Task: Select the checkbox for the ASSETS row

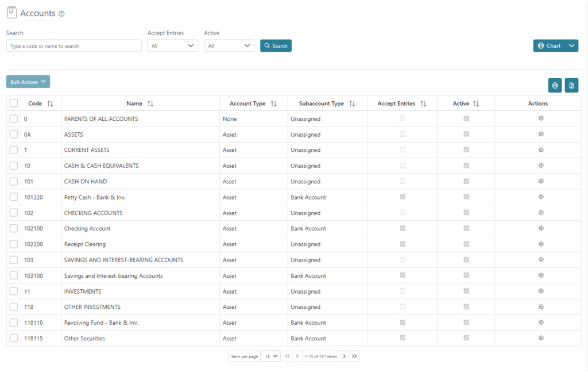Action: (x=14, y=134)
